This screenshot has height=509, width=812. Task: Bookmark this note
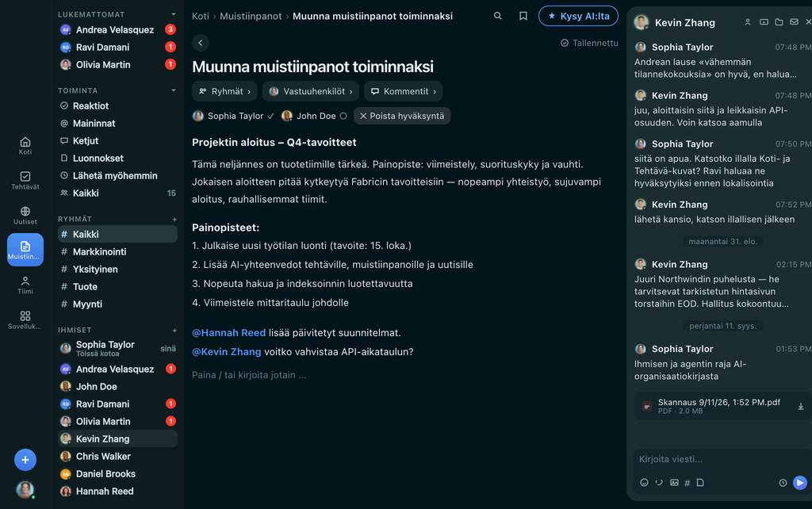coord(523,16)
